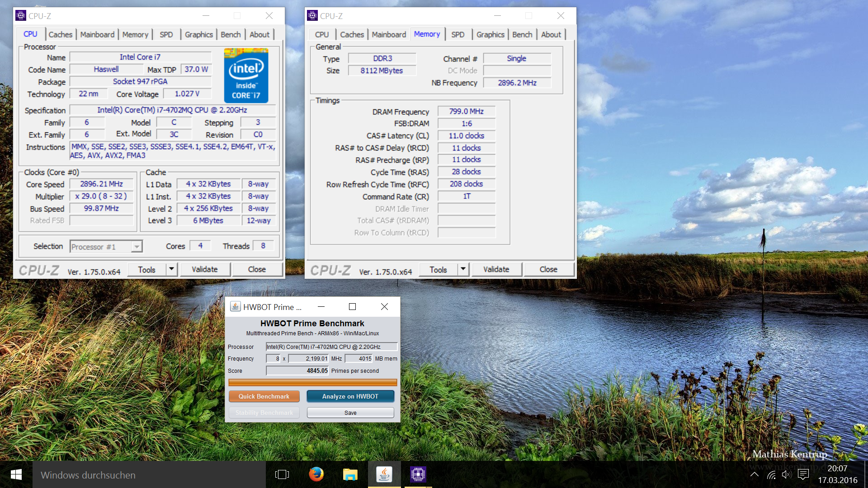Screen dimensions: 868x488
Task: Click Close button in left CPU-Z
Action: 257,269
